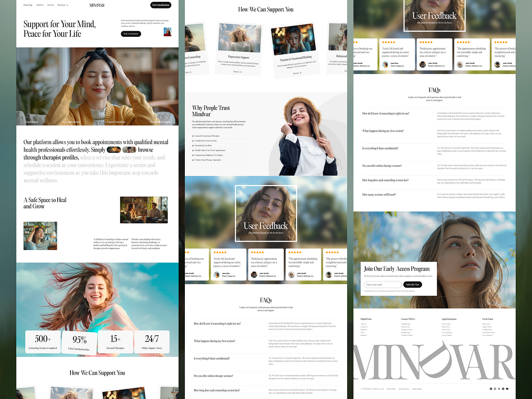
Task: Open the Trauma & Emotional Healing card image
Action: pos(293,39)
